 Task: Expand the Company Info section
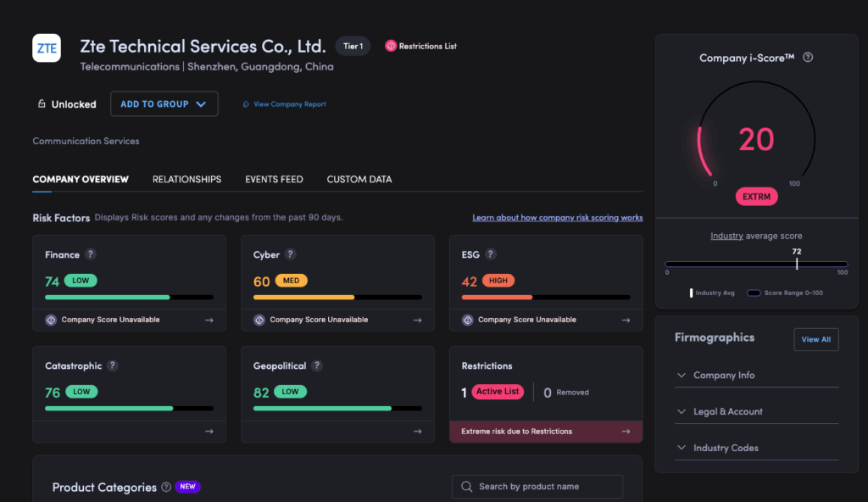pyautogui.click(x=756, y=375)
